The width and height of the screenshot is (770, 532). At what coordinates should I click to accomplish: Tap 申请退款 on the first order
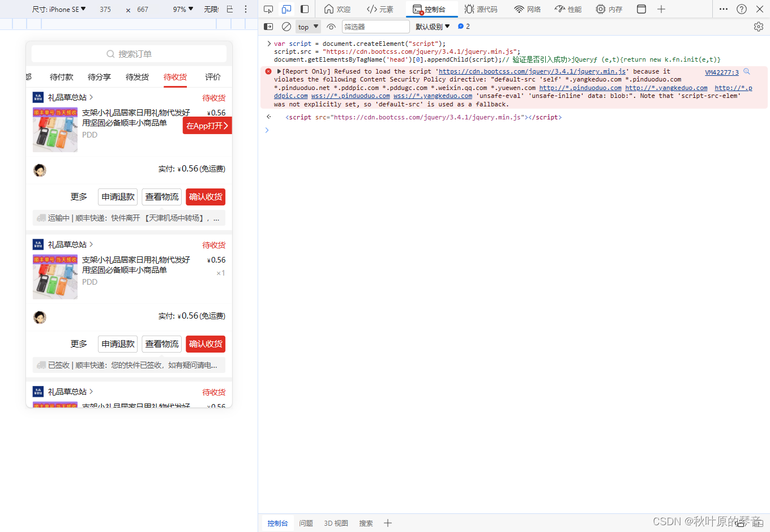118,196
